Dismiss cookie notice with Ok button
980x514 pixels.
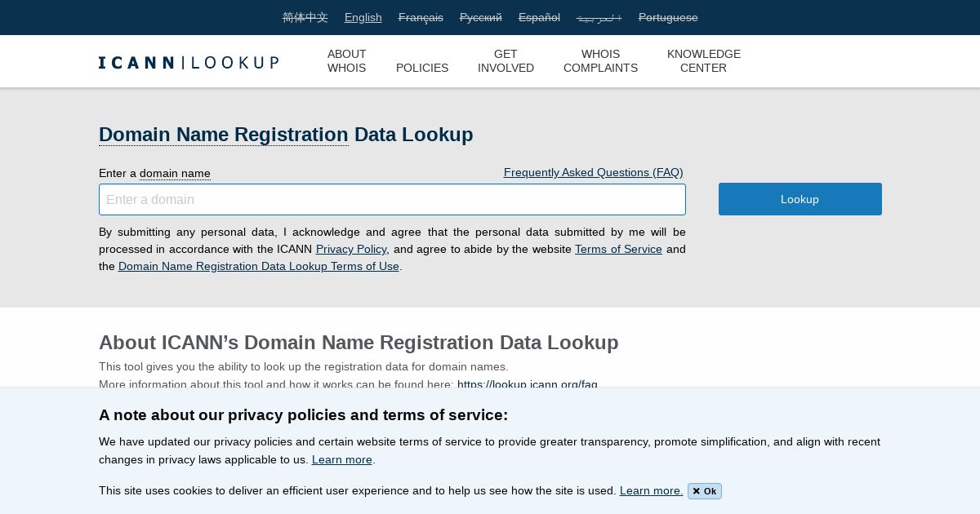(x=705, y=491)
